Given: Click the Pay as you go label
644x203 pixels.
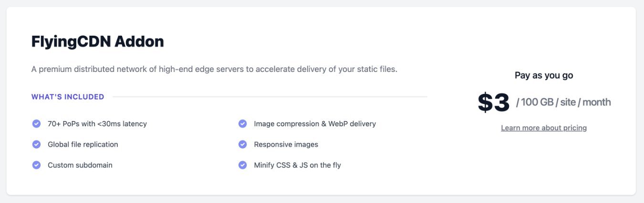Looking at the screenshot, I should pos(544,75).
